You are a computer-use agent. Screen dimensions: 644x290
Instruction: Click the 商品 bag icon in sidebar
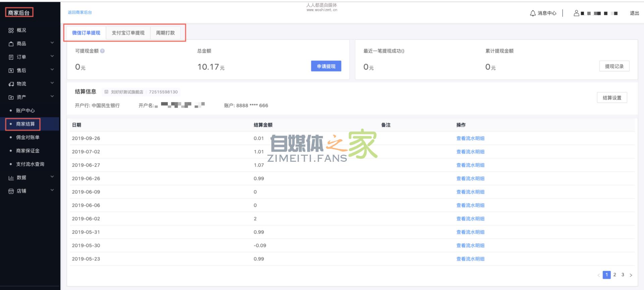click(11, 44)
